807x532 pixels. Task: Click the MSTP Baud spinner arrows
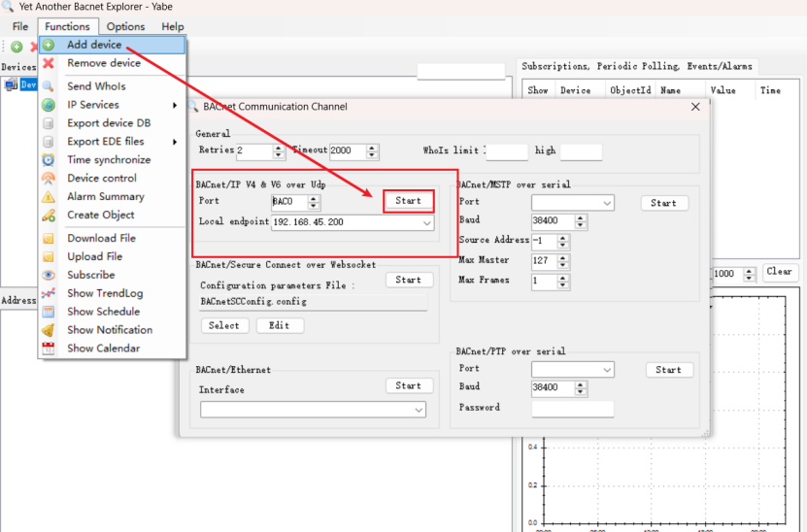click(x=581, y=221)
